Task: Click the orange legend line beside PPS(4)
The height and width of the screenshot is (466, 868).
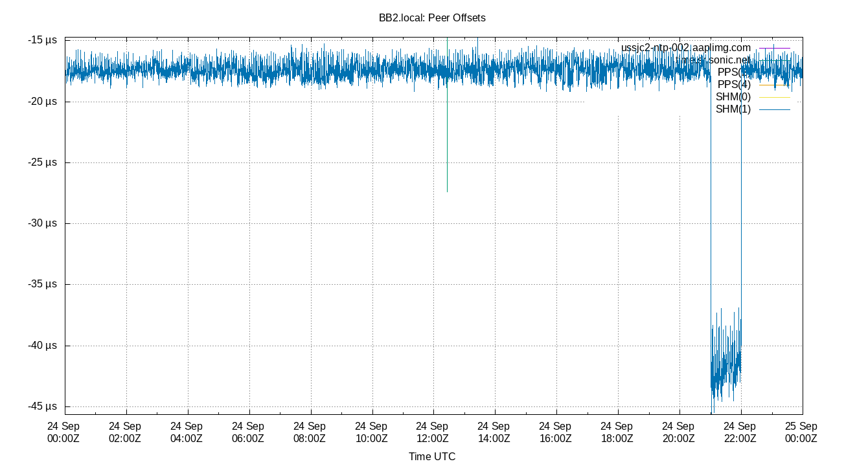Action: pos(774,85)
